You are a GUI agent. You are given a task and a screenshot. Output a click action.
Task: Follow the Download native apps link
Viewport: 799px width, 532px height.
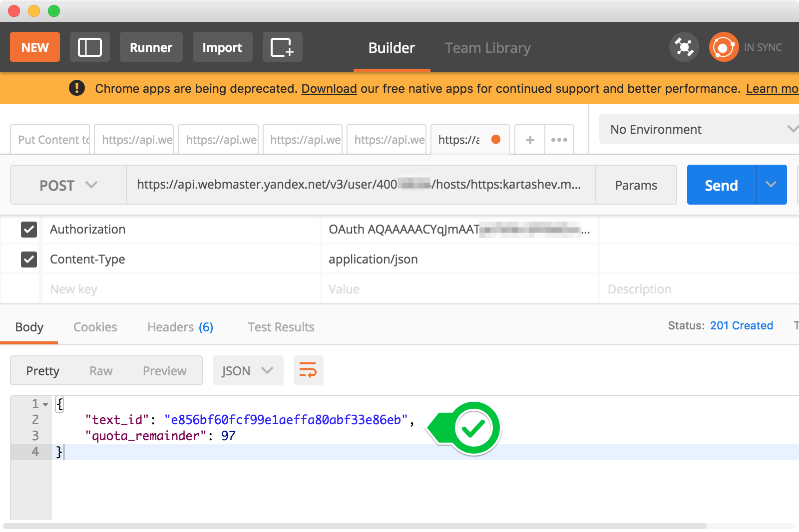point(329,88)
